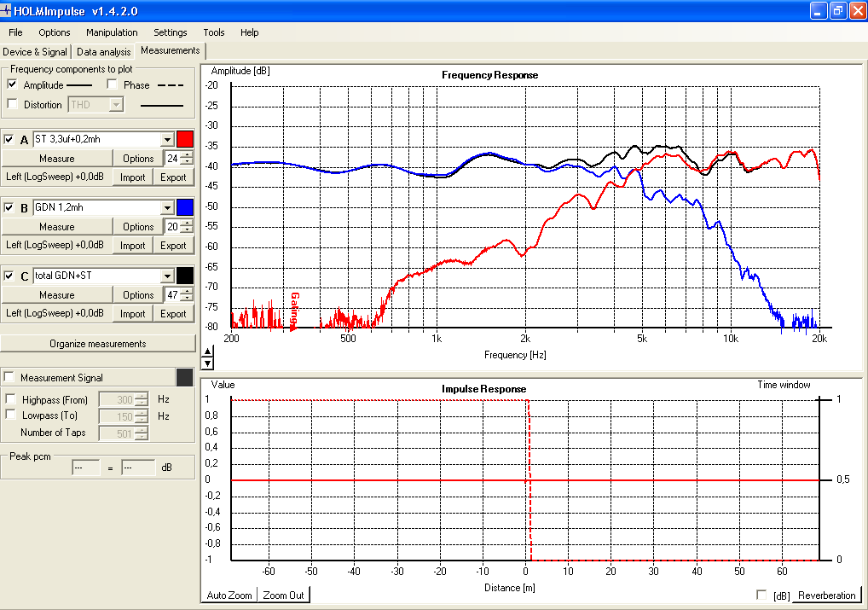The width and height of the screenshot is (868, 610).
Task: Click the Highpass 300 Hz field
Action: tap(123, 399)
